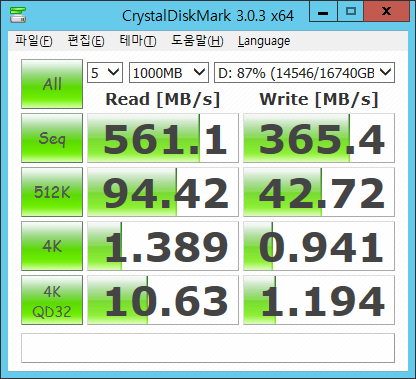Minimize the CrystalDiskMark window

(x=323, y=11)
